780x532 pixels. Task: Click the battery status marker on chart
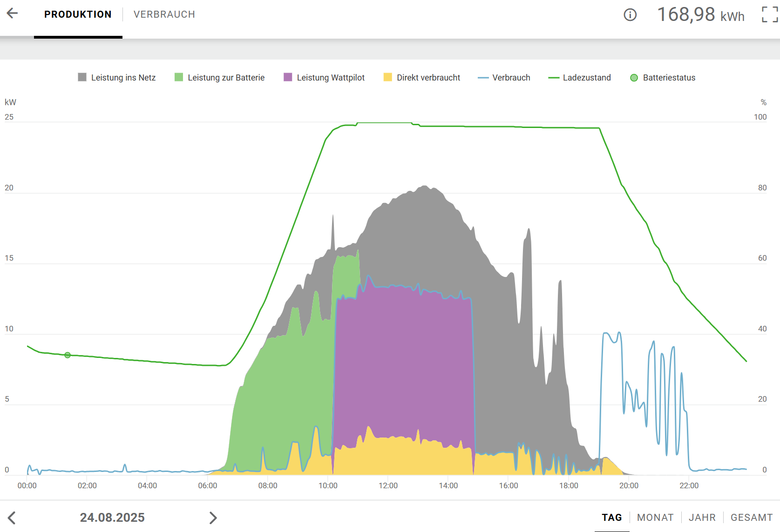click(x=68, y=355)
